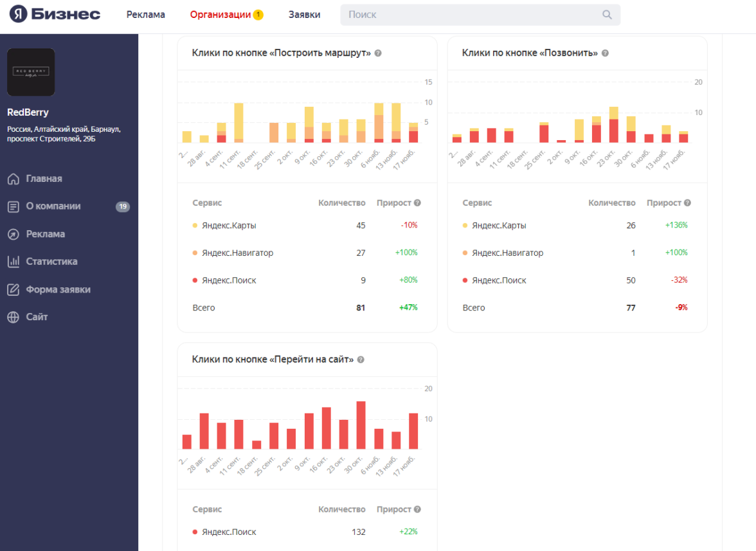The height and width of the screenshot is (551, 756).
Task: Click the Реклама icon in sidebar
Action: click(13, 234)
